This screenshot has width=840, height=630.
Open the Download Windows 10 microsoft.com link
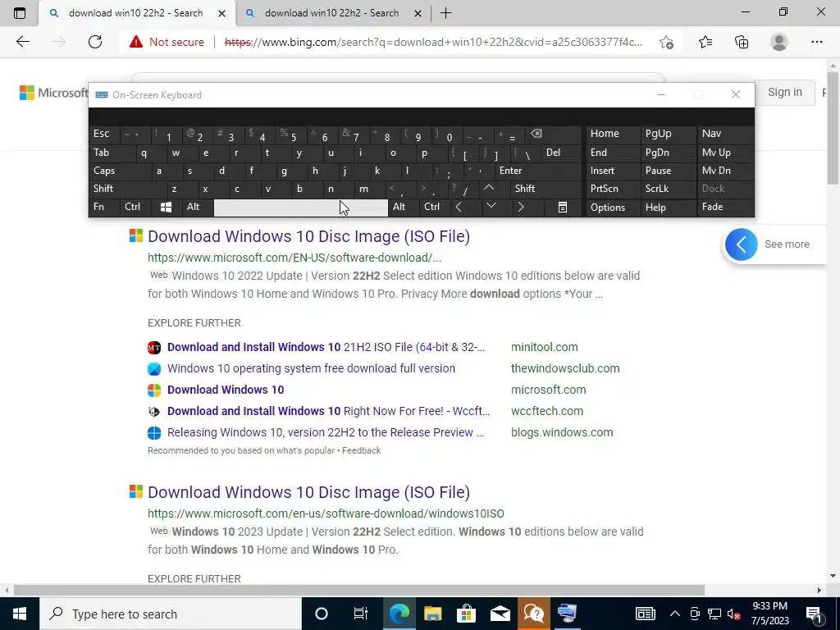pyautogui.click(x=226, y=390)
